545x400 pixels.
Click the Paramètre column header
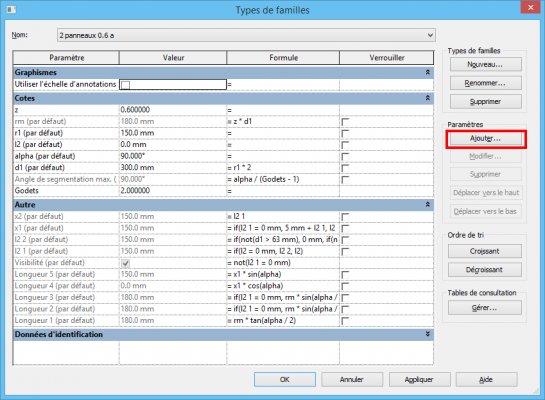(x=66, y=58)
